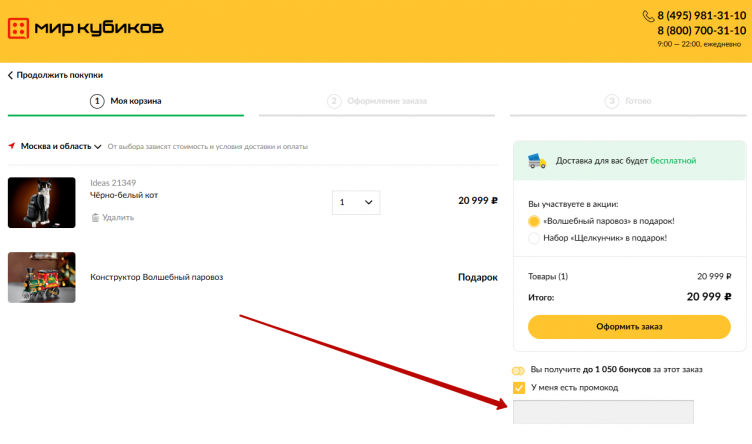Uncheck У меня есть промокод checkbox

[x=518, y=387]
